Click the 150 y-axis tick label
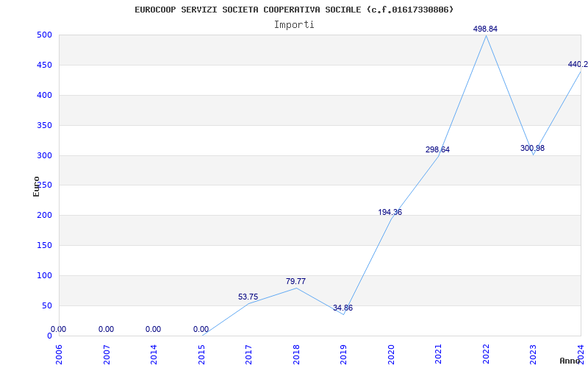The height and width of the screenshot is (368, 588). 44,245
